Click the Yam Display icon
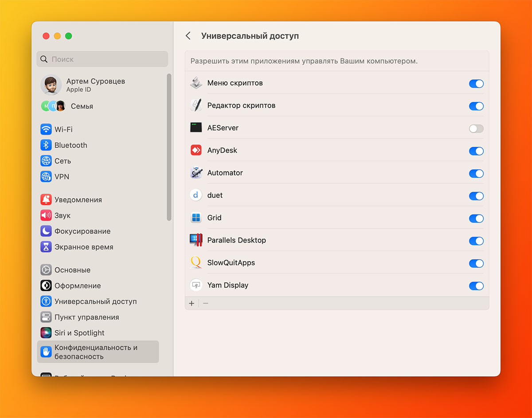 (196, 285)
